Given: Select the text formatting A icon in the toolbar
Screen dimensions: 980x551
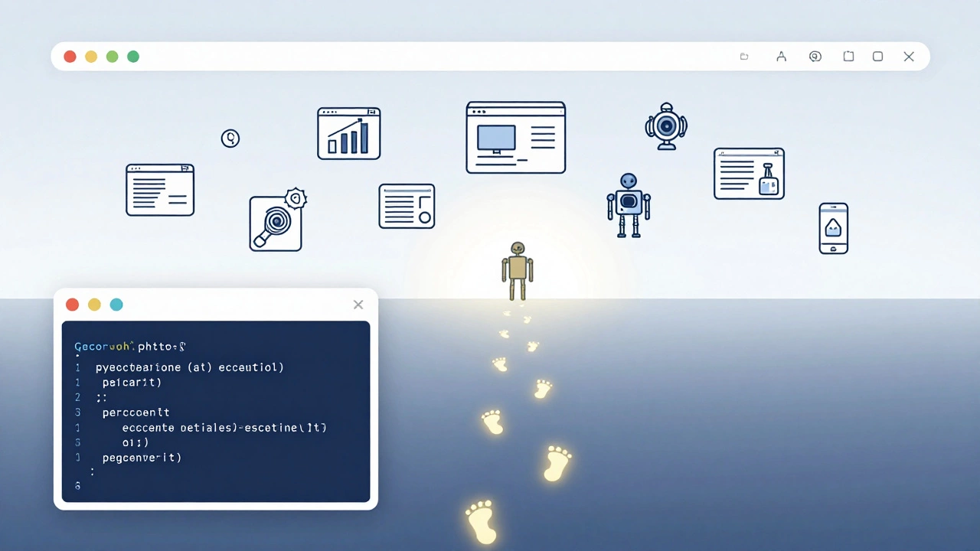Looking at the screenshot, I should pos(781,56).
